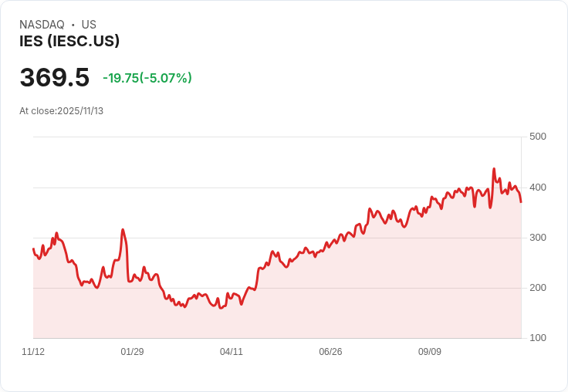The image size is (568, 392).
Task: Click the -19.75(-5.07%) price change
Action: (147, 78)
